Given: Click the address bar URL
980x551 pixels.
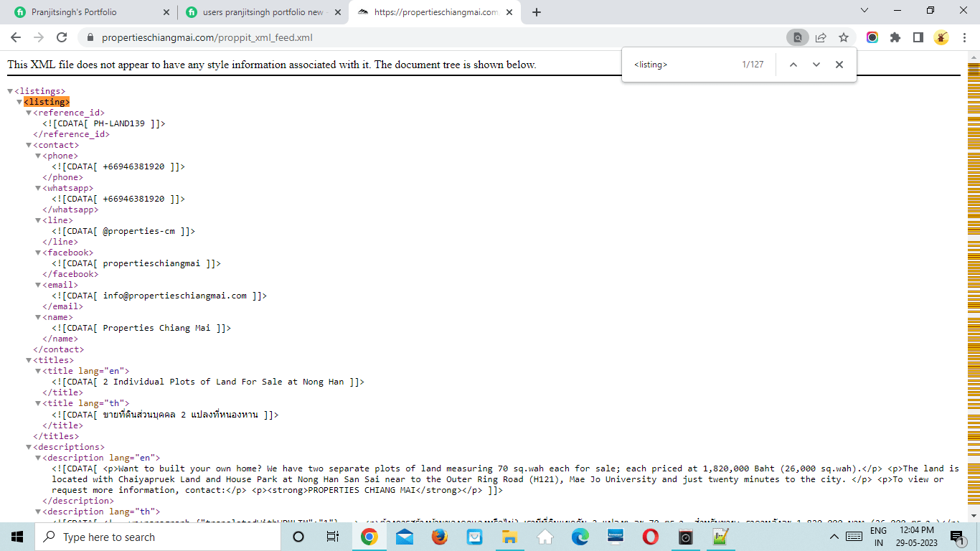Looking at the screenshot, I should [x=207, y=38].
